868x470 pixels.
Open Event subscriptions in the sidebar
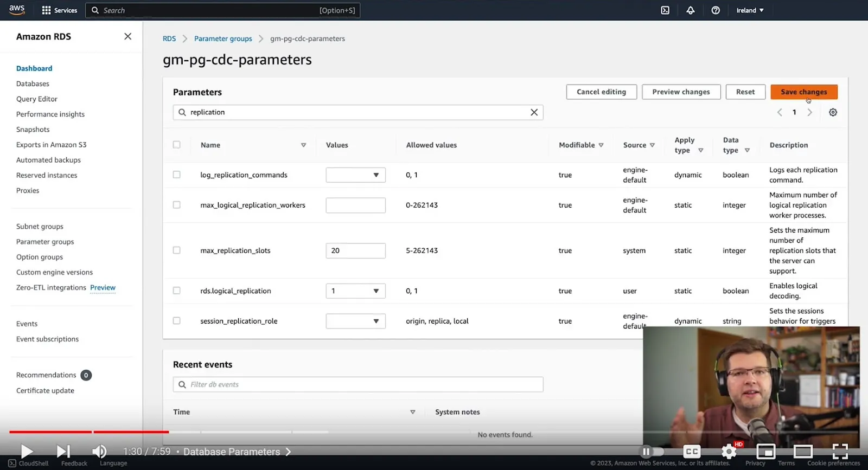tap(47, 339)
